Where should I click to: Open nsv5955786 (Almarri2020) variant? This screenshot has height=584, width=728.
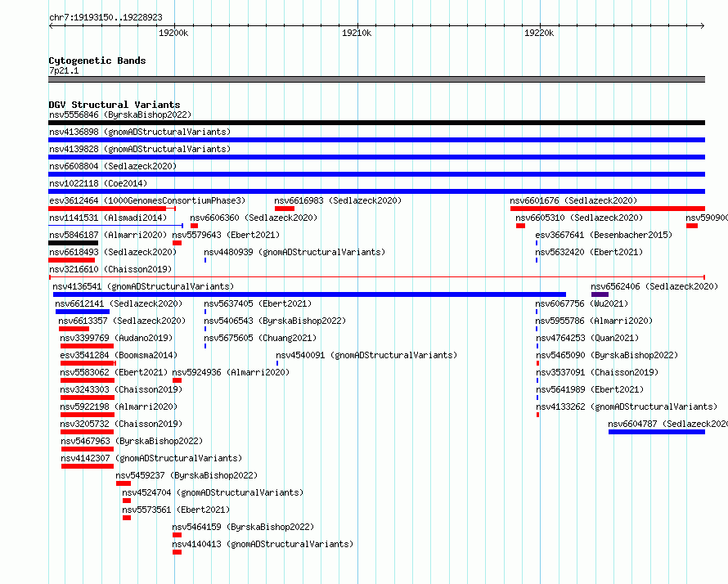(x=594, y=321)
